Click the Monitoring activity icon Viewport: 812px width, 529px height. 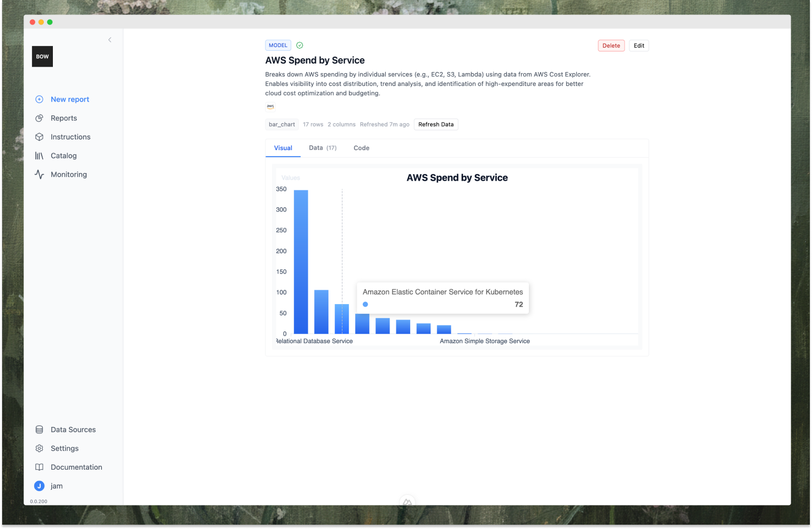(39, 174)
